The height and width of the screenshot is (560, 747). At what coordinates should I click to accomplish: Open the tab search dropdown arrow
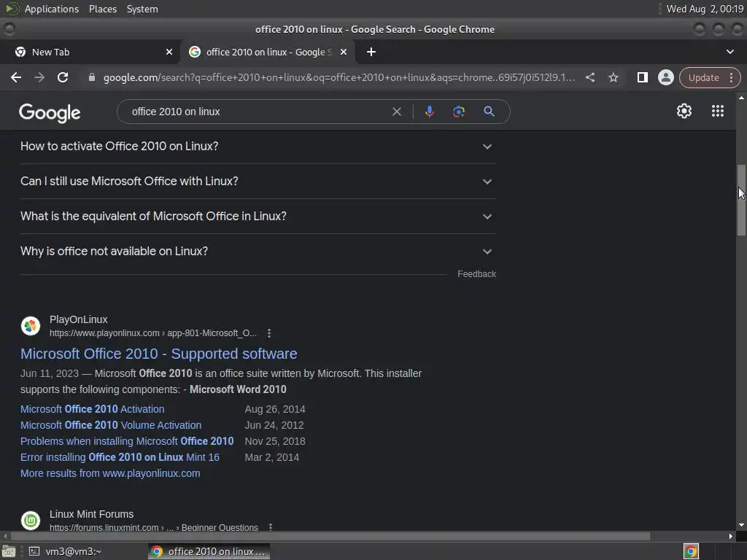pyautogui.click(x=729, y=52)
